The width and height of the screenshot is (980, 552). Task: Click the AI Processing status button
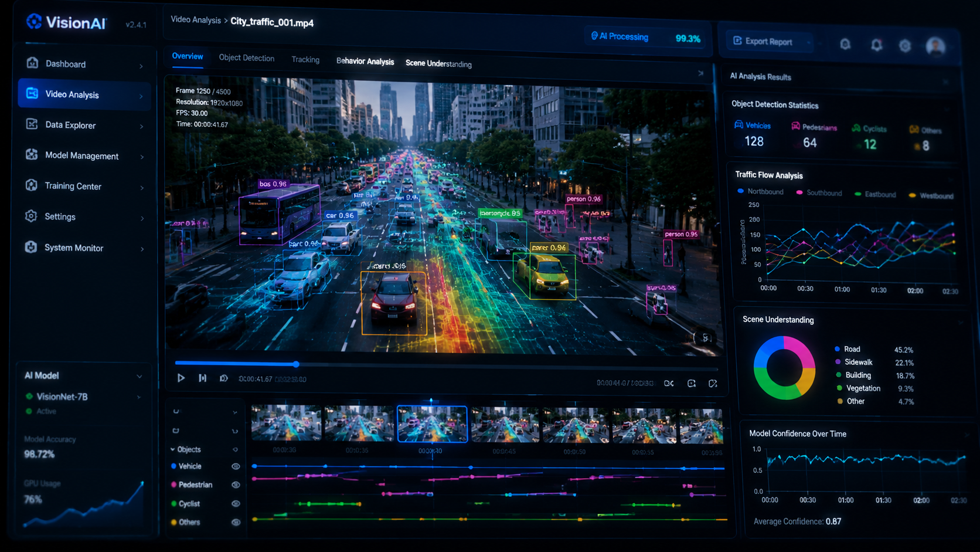click(646, 38)
